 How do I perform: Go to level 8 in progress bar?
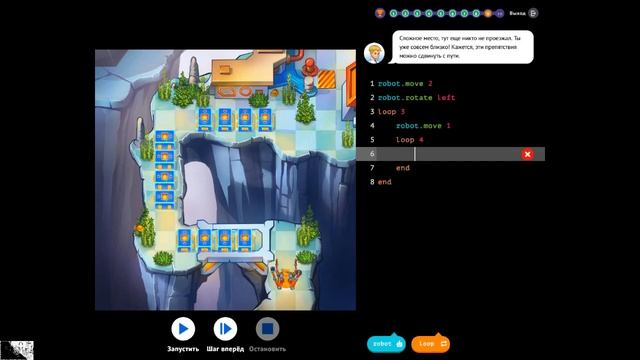click(476, 13)
